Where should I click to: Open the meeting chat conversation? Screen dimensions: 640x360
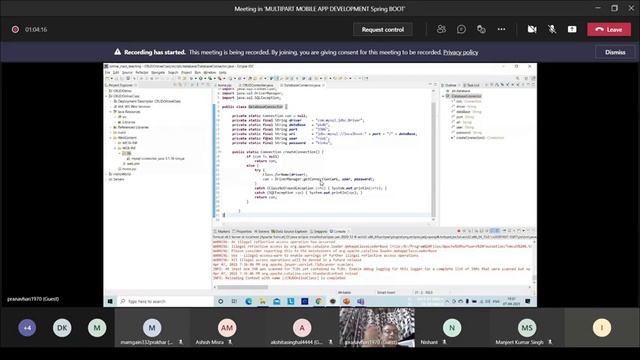(461, 29)
